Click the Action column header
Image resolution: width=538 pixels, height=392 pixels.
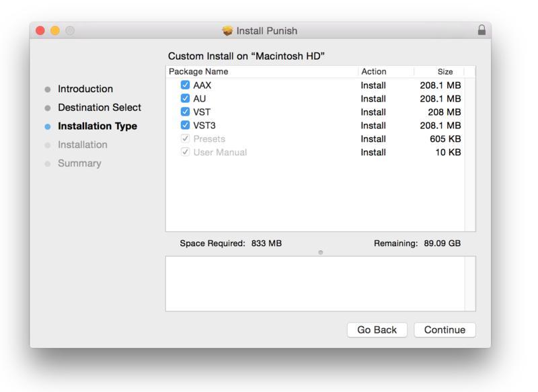pyautogui.click(x=374, y=71)
